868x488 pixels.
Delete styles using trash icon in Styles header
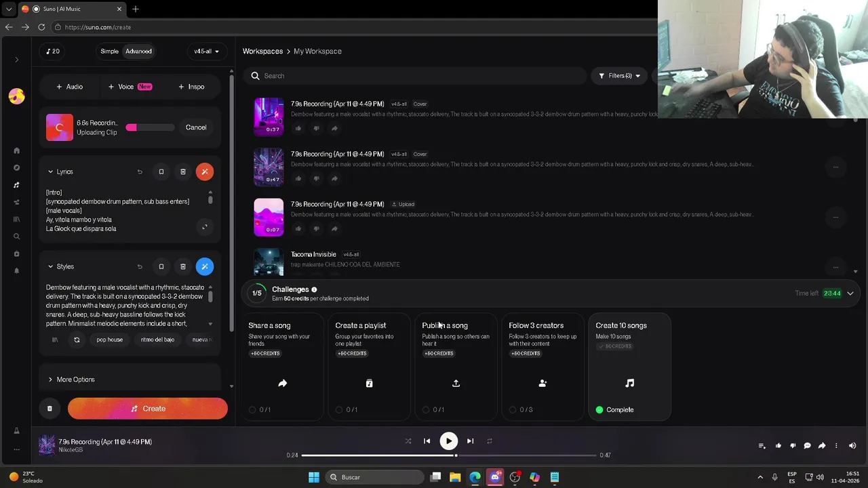(183, 266)
